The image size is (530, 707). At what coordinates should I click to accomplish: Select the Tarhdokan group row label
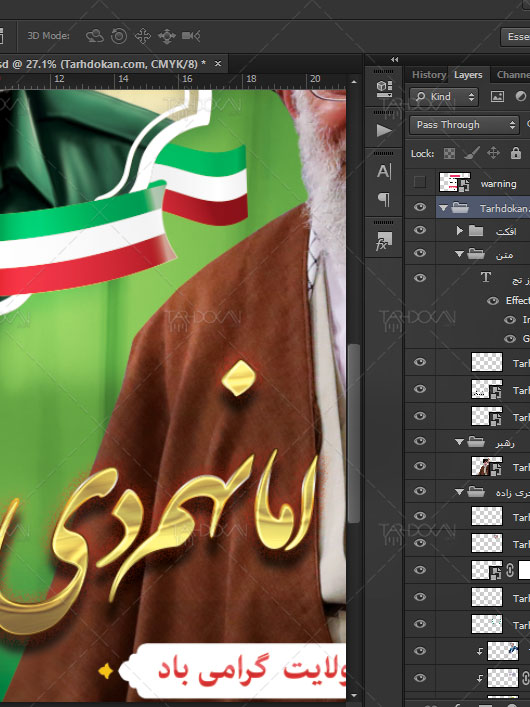click(504, 208)
